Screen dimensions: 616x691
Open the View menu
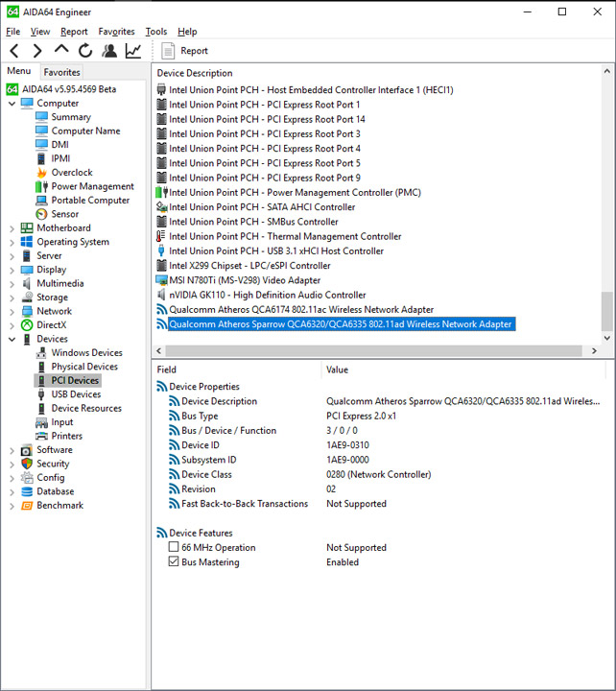[40, 32]
